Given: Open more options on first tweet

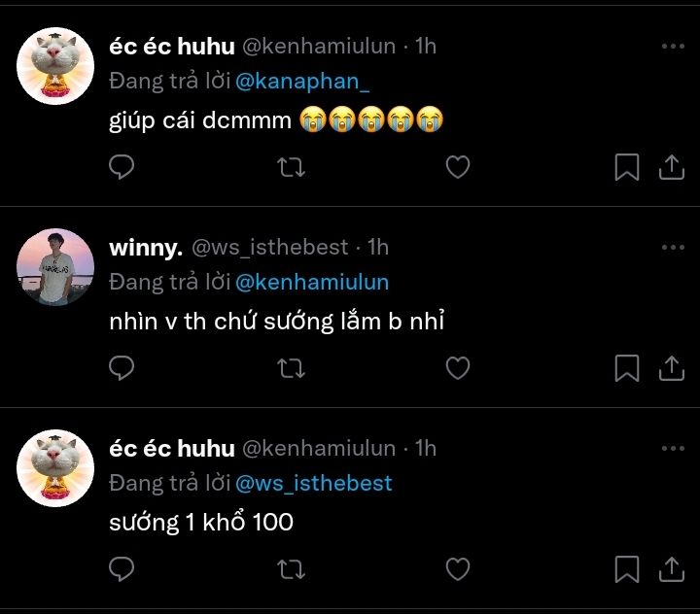Looking at the screenshot, I should click(x=673, y=46).
